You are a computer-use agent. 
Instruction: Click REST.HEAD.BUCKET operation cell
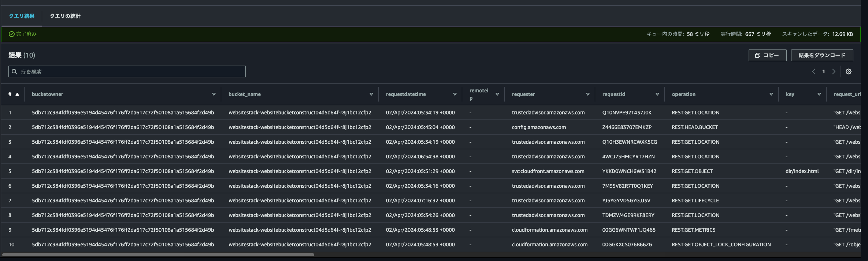[x=694, y=127]
